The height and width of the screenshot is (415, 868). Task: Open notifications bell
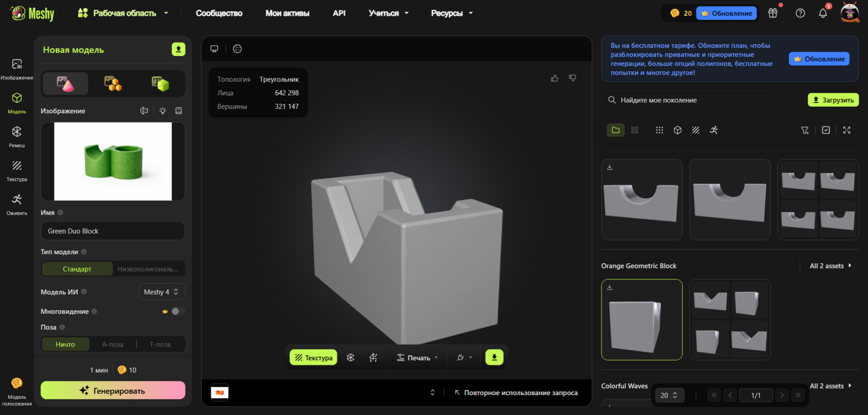point(823,13)
